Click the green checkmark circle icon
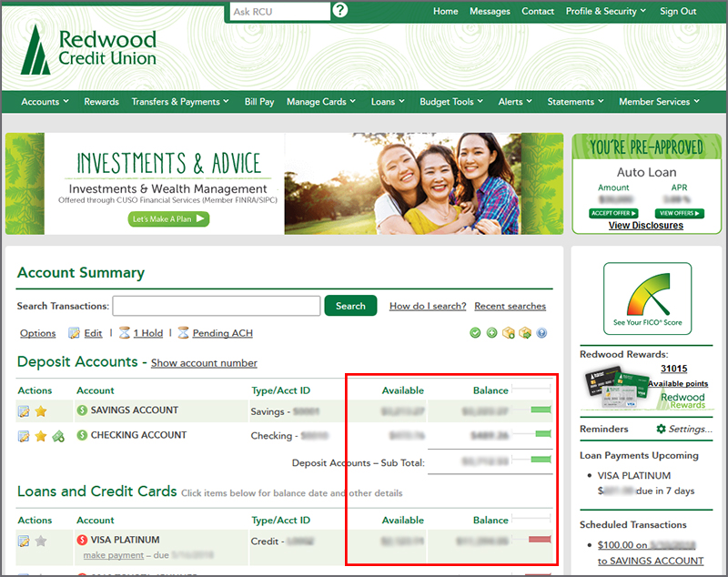This screenshot has height=577, width=728. tap(475, 333)
